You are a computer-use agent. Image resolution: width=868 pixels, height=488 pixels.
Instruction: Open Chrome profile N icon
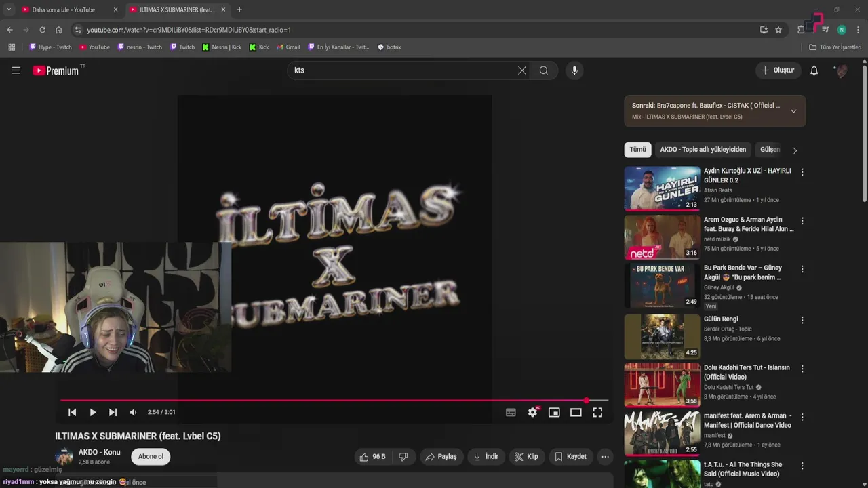coord(842,30)
